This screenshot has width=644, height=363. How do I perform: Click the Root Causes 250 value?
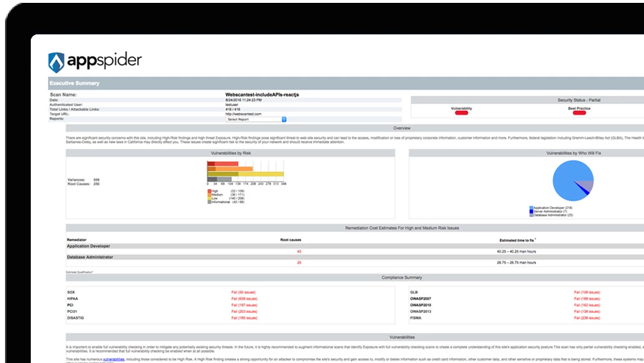click(x=97, y=184)
